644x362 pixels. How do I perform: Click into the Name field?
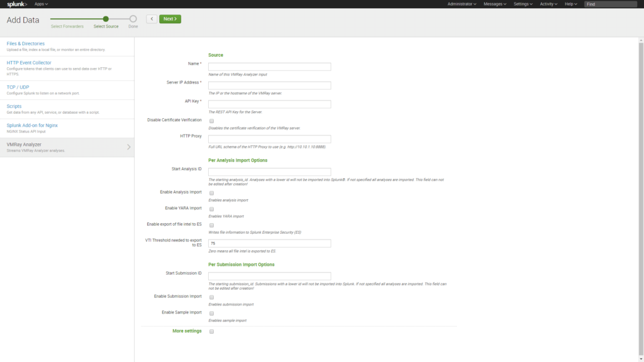(x=269, y=67)
